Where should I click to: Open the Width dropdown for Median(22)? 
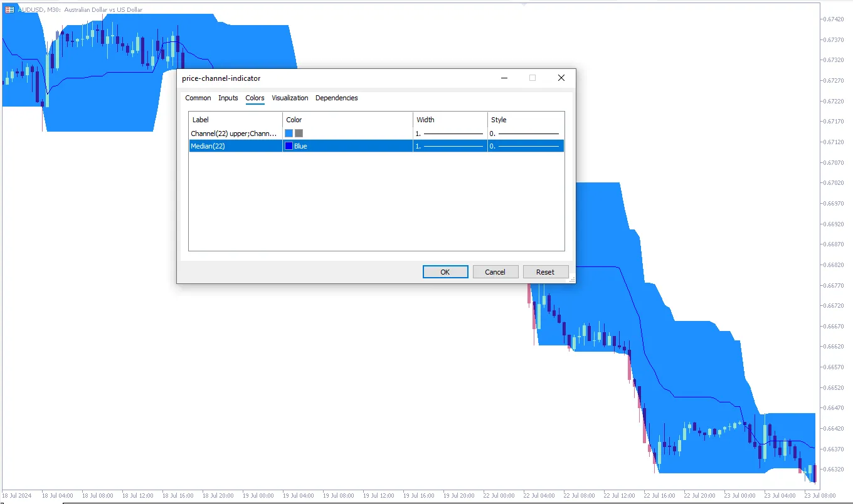click(450, 146)
